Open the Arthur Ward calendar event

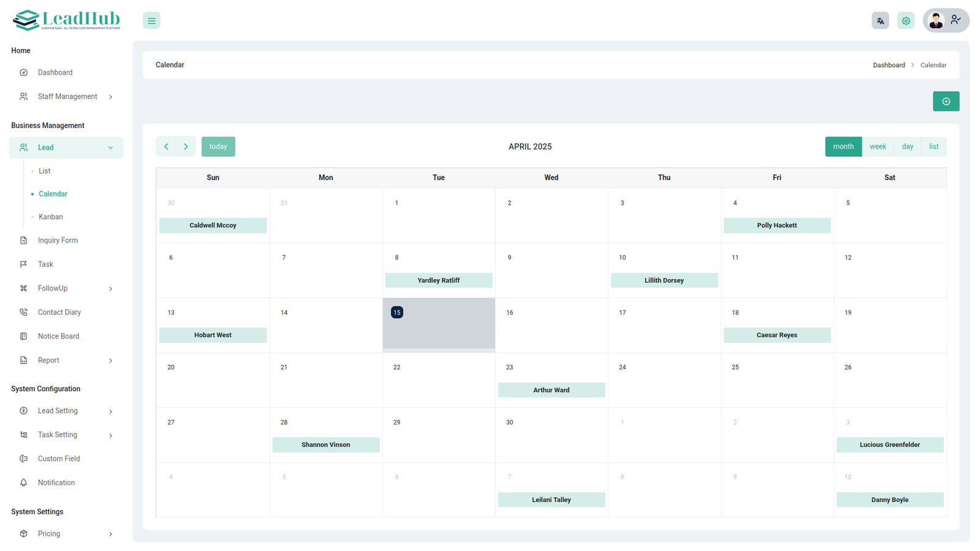point(551,390)
